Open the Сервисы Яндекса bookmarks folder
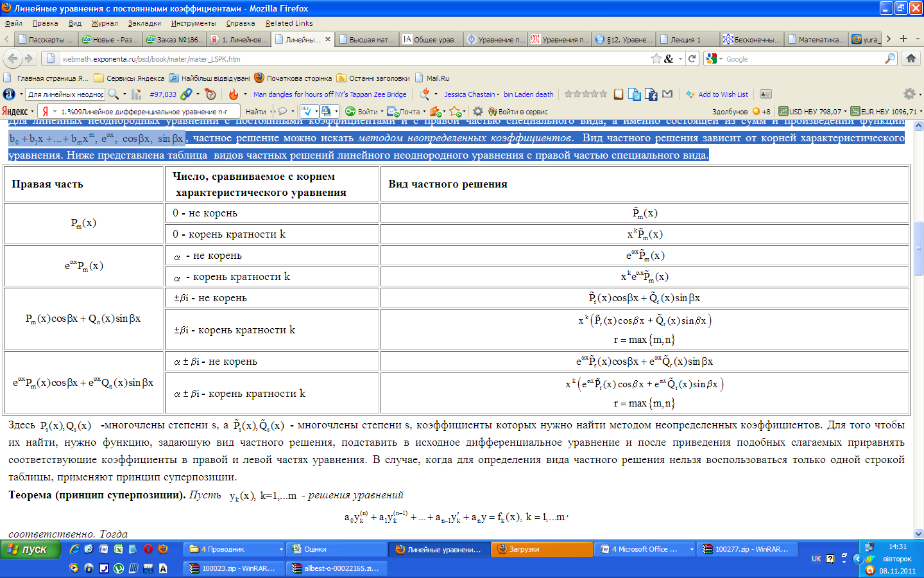This screenshot has width=924, height=578. coord(130,78)
